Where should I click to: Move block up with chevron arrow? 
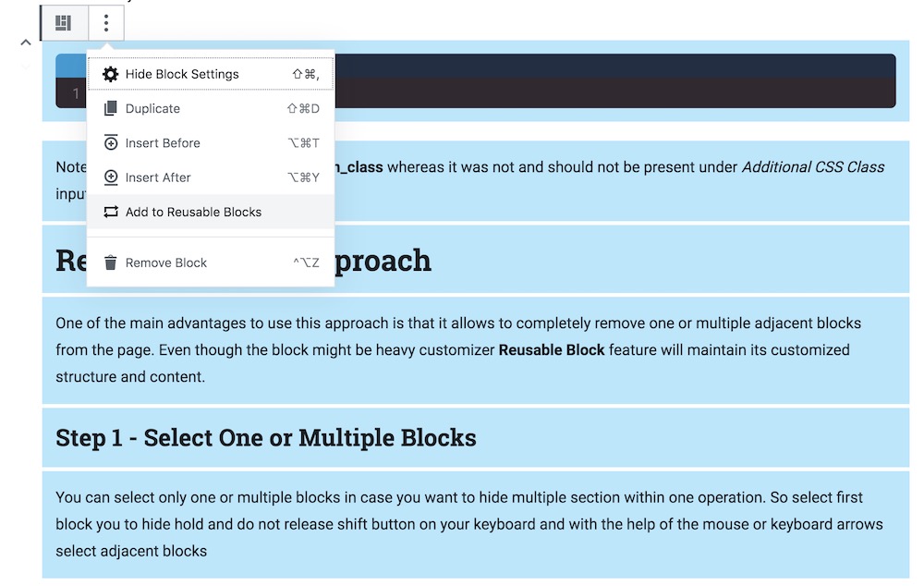click(x=25, y=43)
